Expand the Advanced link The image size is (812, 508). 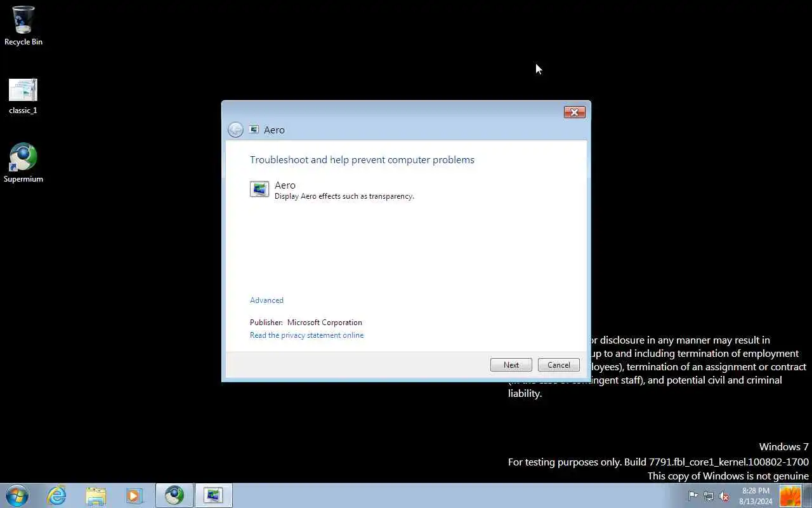[266, 300]
